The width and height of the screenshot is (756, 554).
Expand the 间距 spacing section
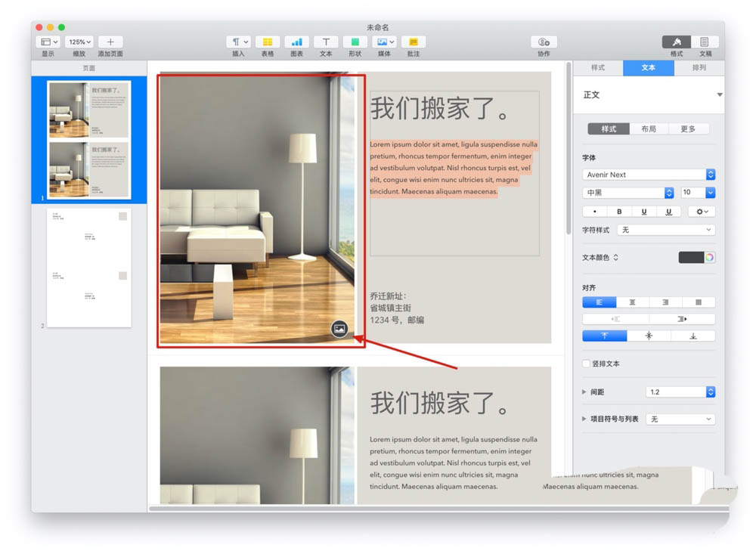pos(584,392)
